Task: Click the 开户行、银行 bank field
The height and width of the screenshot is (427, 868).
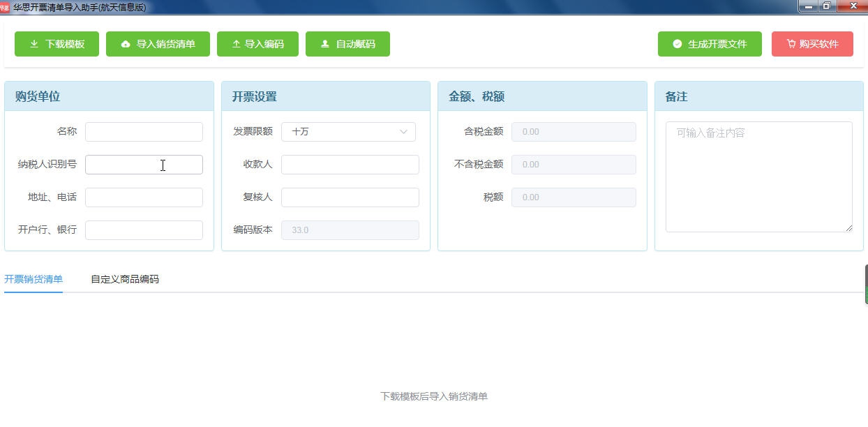Action: [144, 230]
